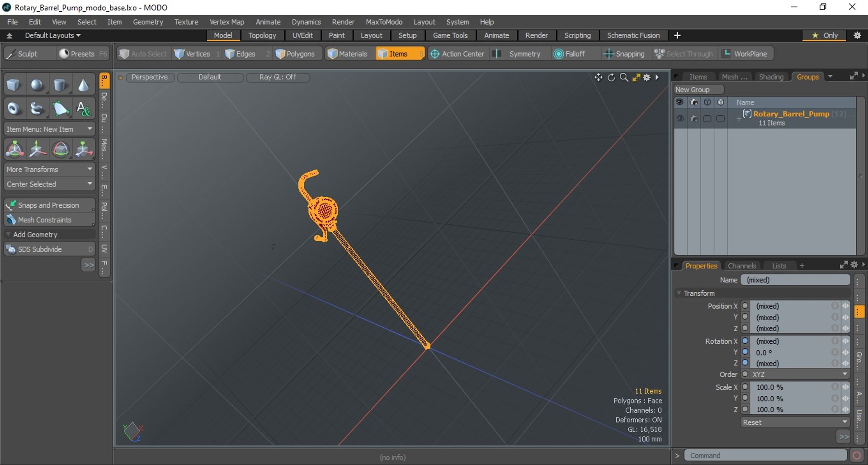Adjust Scale Z value with its slider arrows
Image resolution: width=868 pixels, height=465 pixels.
[845, 409]
